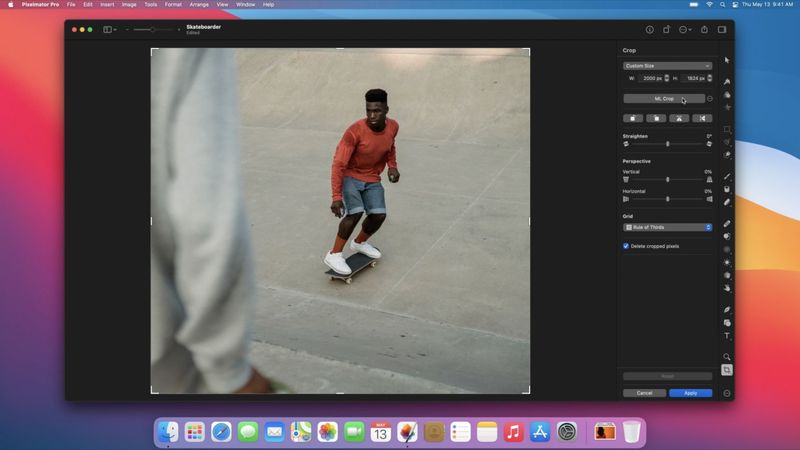Open the Format menu

[173, 5]
